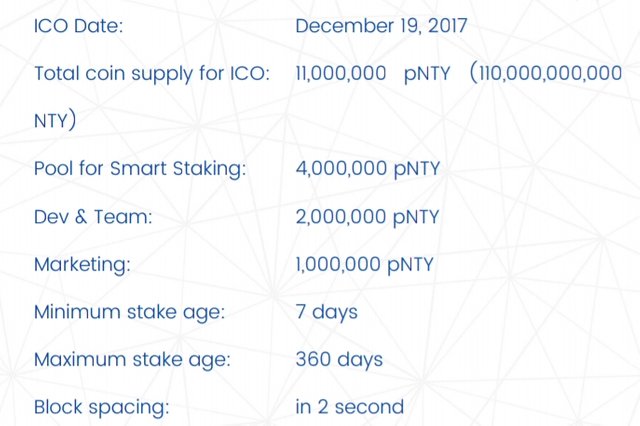Select the 1,000,000 pNTY value
The height and width of the screenshot is (426, 640).
(x=366, y=265)
